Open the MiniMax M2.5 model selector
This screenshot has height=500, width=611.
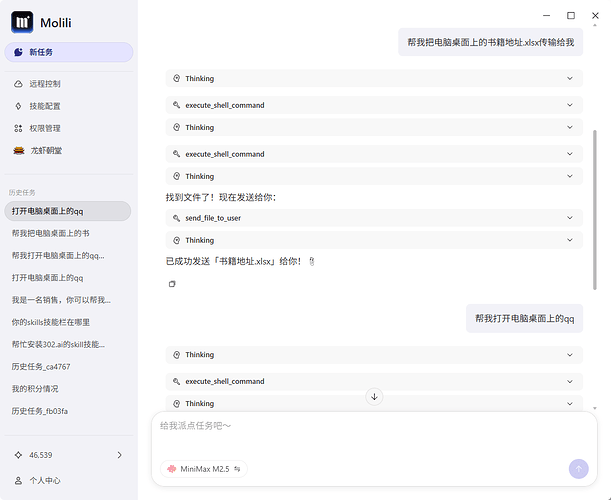pos(204,468)
